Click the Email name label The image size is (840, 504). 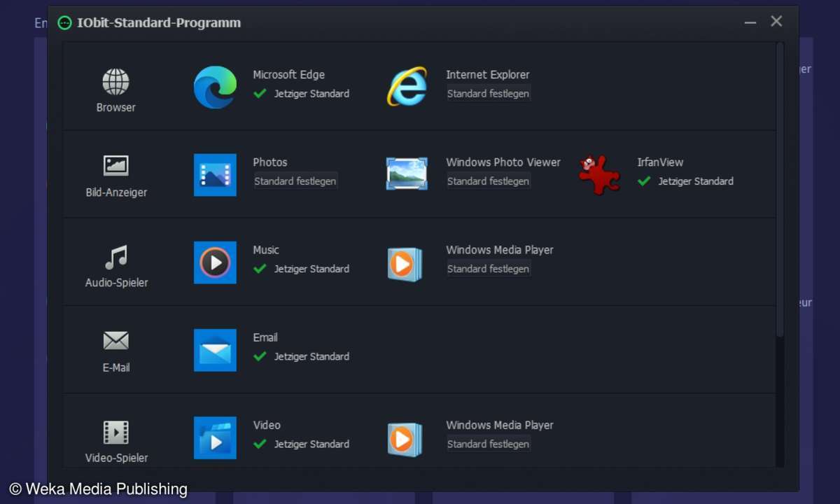point(265,337)
